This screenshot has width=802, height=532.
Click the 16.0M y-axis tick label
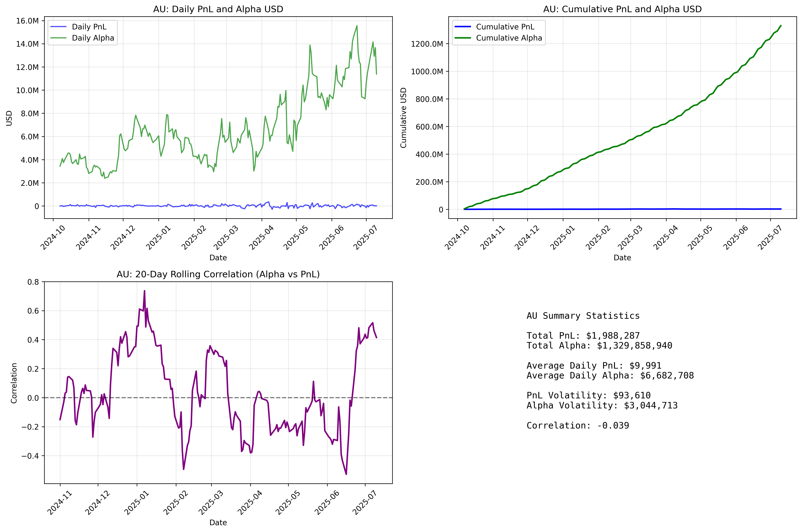27,21
